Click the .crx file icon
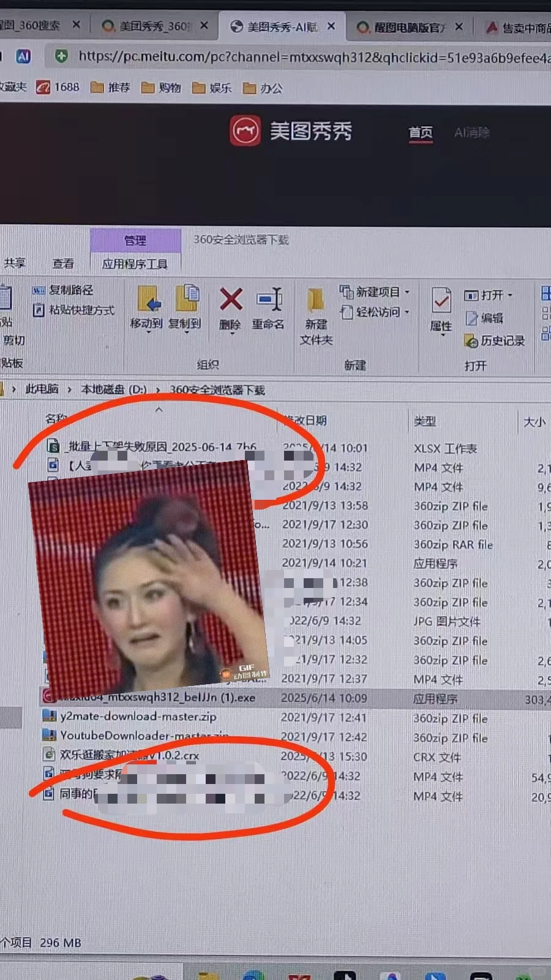 49,755
